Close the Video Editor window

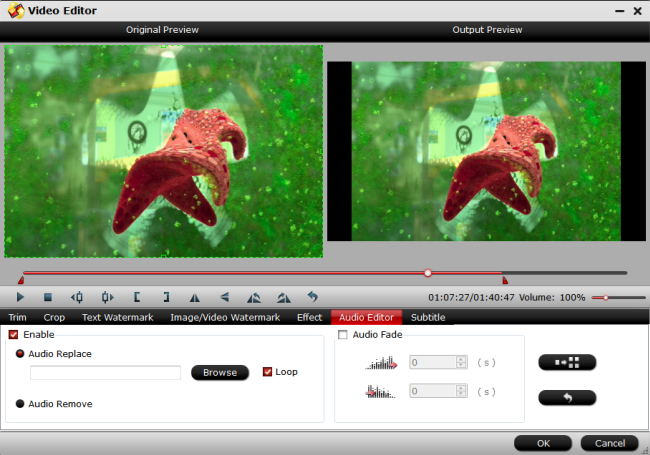click(x=638, y=11)
